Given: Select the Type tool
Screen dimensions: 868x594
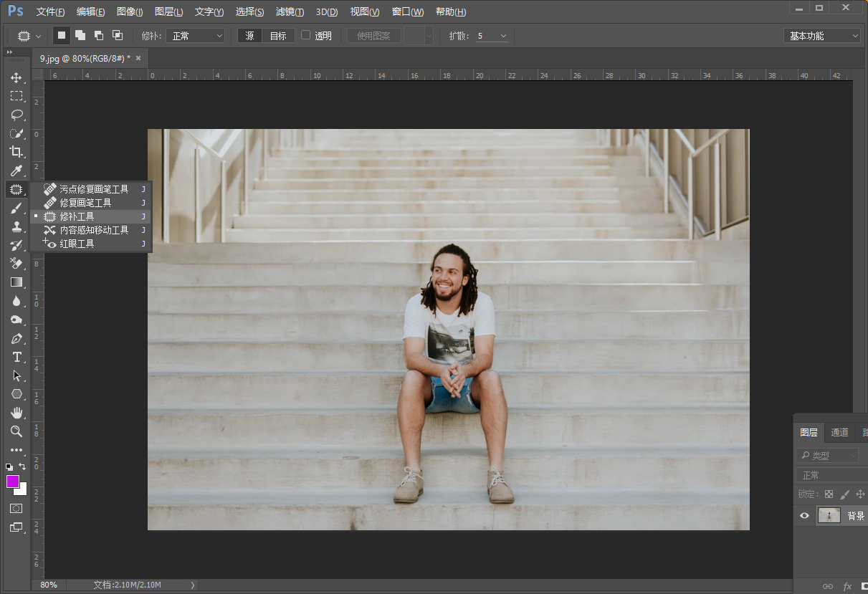Looking at the screenshot, I should pos(16,357).
